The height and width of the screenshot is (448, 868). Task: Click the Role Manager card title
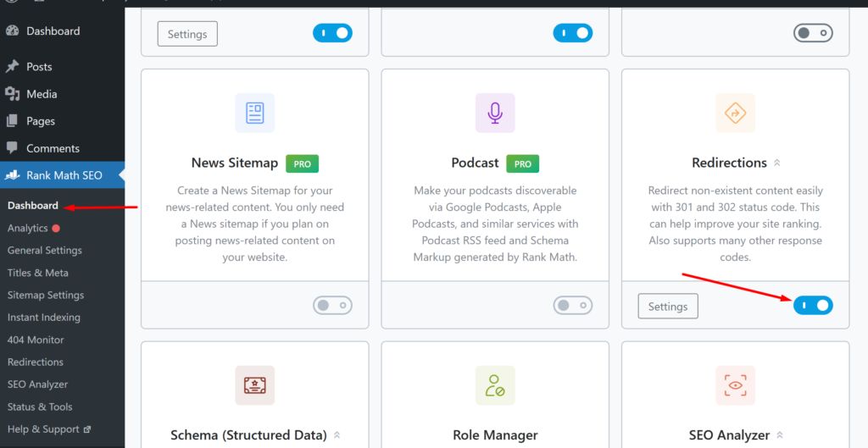(495, 435)
